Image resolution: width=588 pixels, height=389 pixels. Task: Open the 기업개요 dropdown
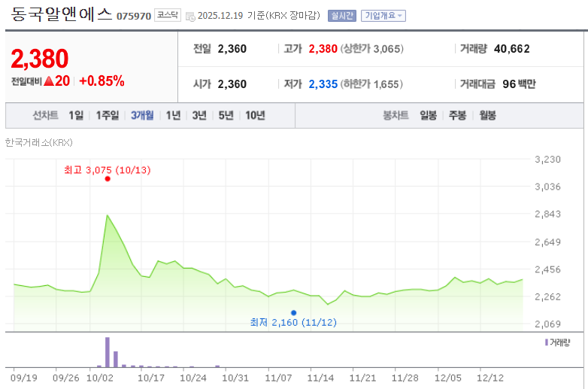pyautogui.click(x=383, y=16)
